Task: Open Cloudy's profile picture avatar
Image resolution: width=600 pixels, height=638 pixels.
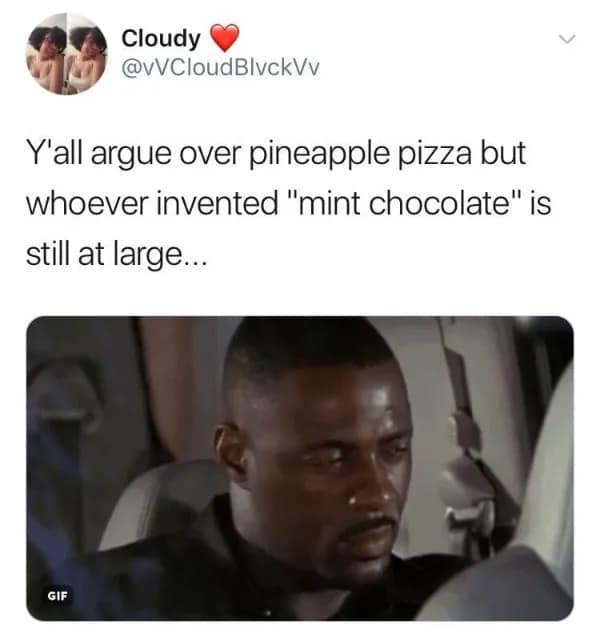Action: click(x=67, y=54)
